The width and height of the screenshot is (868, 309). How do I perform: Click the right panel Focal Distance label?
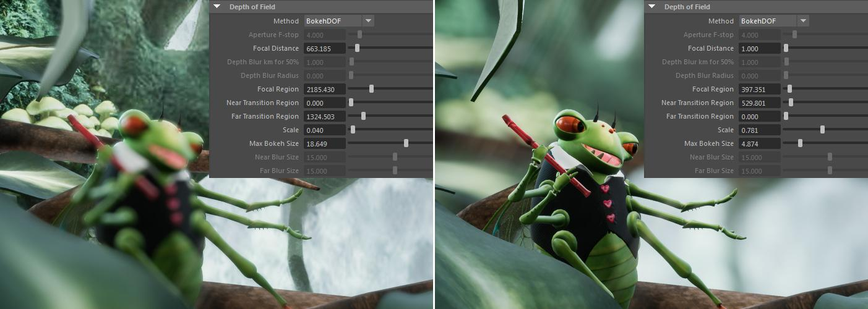(711, 48)
